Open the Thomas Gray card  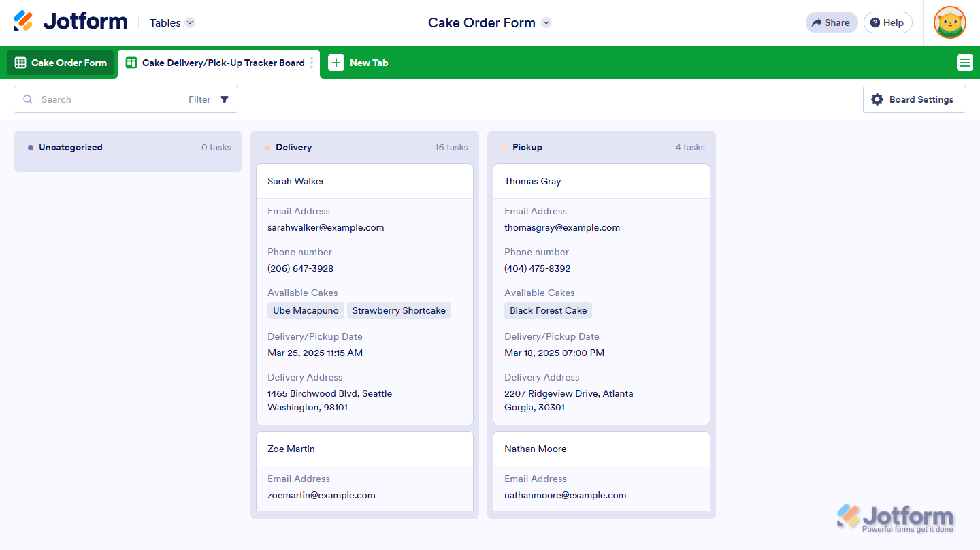pyautogui.click(x=532, y=181)
